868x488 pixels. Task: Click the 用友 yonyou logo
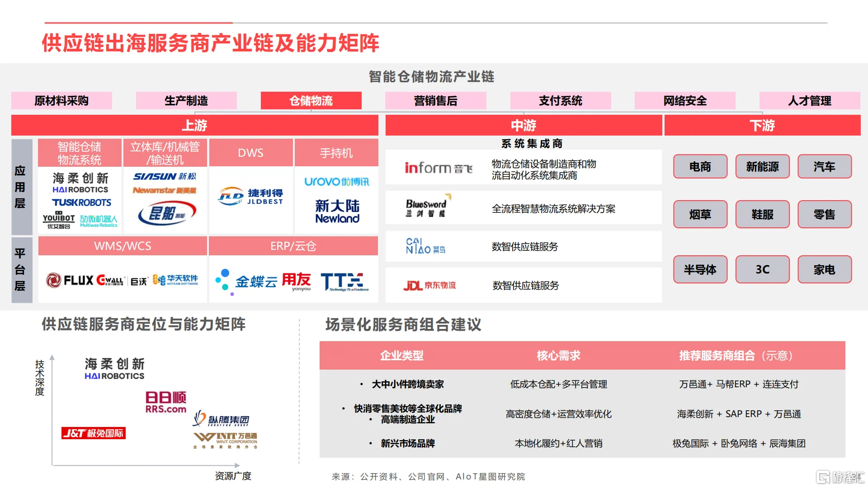coord(297,282)
